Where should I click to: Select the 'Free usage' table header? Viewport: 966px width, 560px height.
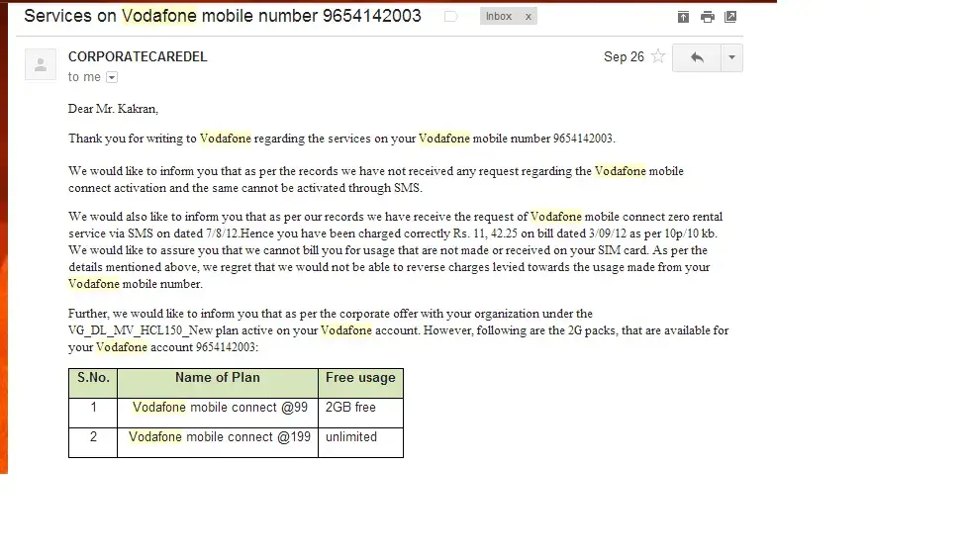tap(361, 383)
